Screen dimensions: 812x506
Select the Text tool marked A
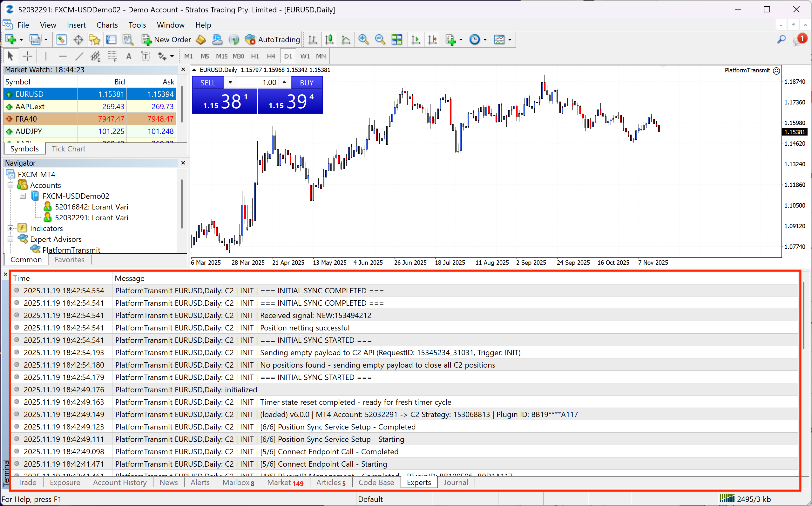129,56
